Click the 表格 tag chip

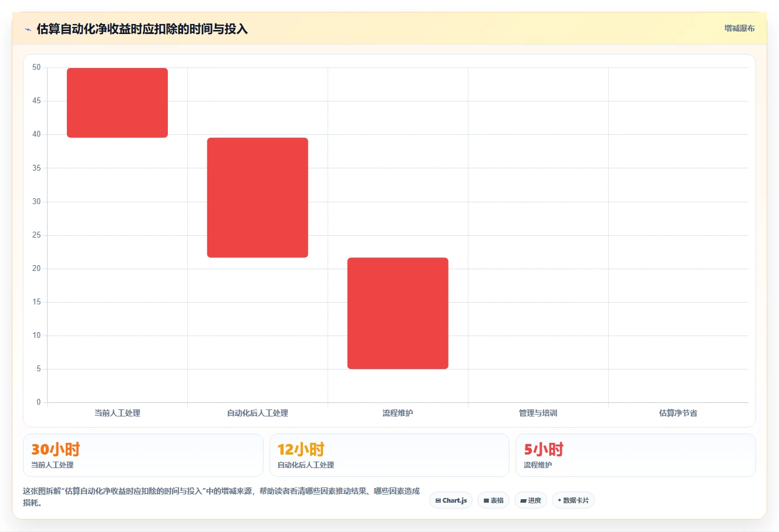pos(493,500)
